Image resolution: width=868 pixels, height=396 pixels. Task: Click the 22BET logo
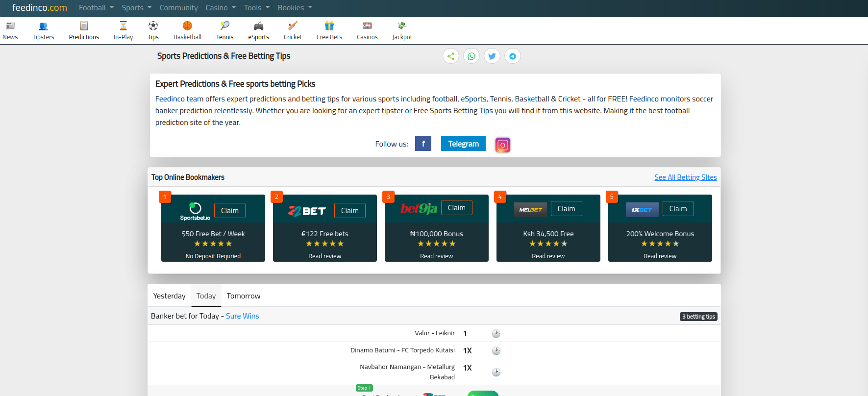(x=307, y=211)
